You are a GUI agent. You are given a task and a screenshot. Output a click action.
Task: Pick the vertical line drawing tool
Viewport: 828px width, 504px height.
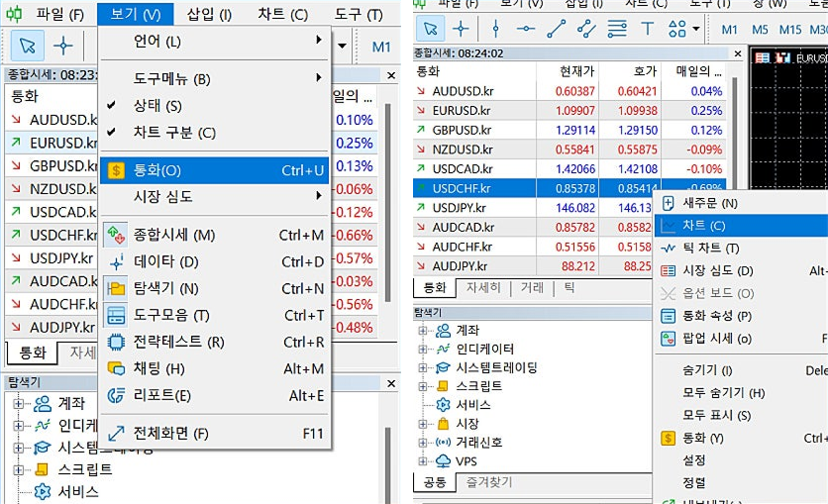tap(495, 29)
